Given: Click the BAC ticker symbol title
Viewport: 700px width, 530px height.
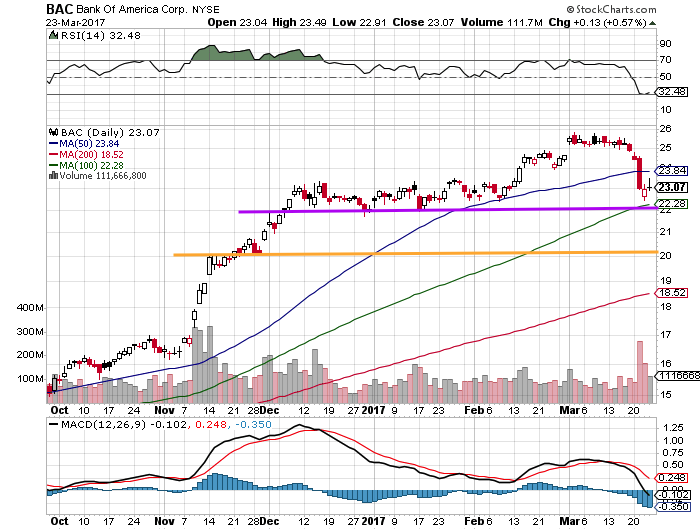Looking at the screenshot, I should pyautogui.click(x=60, y=9).
